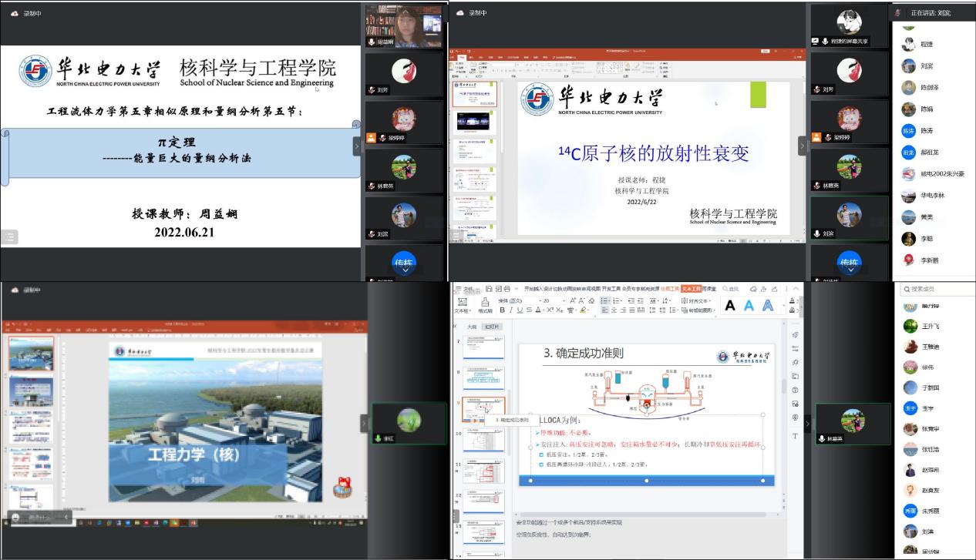Collapse the participant panel beside the π定理 slide
Viewport: 976px width, 560px height.
(x=357, y=146)
